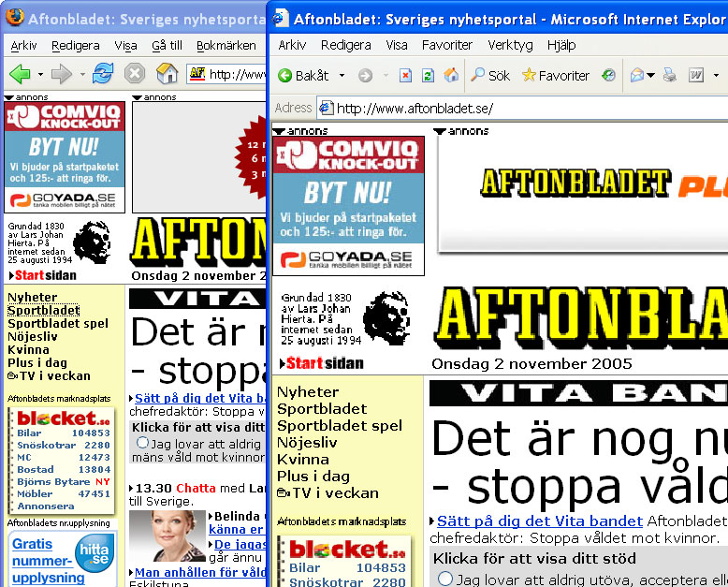Image resolution: width=728 pixels, height=587 pixels.
Task: Reload page using Firefox refresh icon
Action: click(x=103, y=73)
